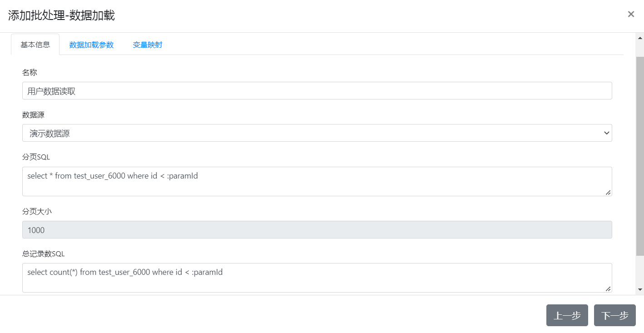The height and width of the screenshot is (333, 644).
Task: Click the scrollbar down arrow
Action: coord(640,289)
